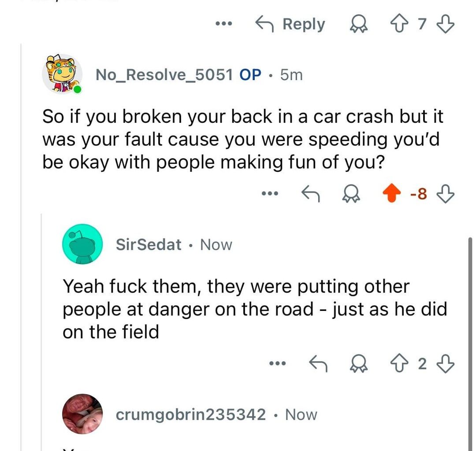Open No_Resolve_5051's profile

pyautogui.click(x=165, y=74)
